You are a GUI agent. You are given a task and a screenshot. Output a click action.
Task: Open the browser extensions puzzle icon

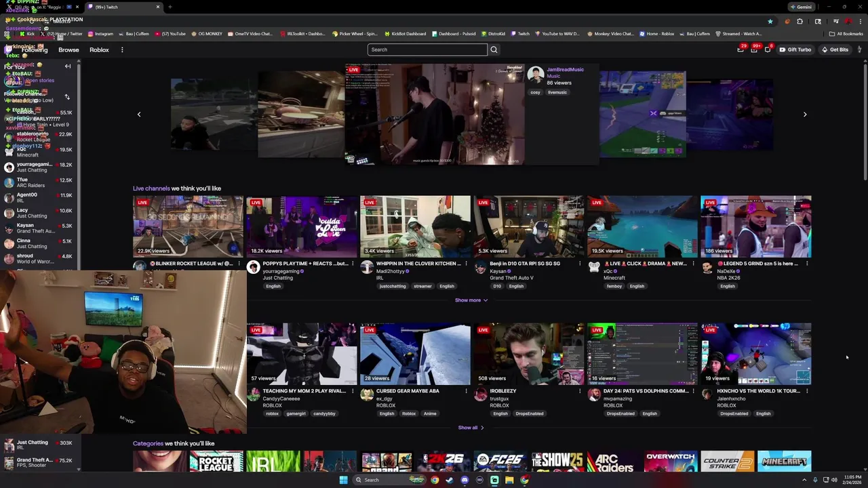(x=800, y=21)
